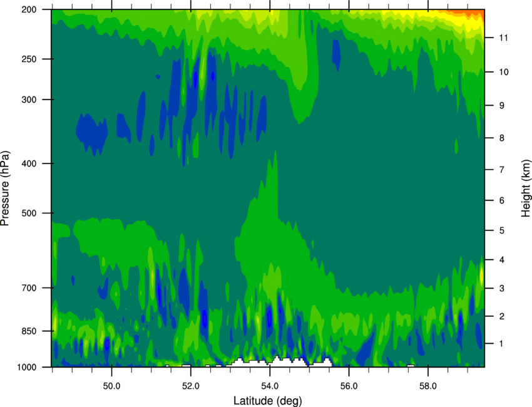Select the 1000 pressure tick label
The height and width of the screenshot is (407, 532).
tap(27, 368)
